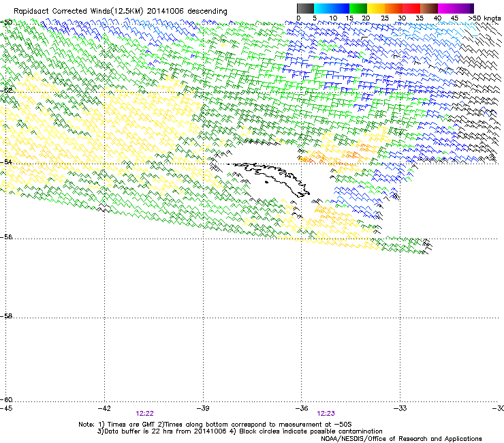This screenshot has height=443, width=504.
Task: Click the orange 25-30 knots color swatch
Action: tap(394, 8)
